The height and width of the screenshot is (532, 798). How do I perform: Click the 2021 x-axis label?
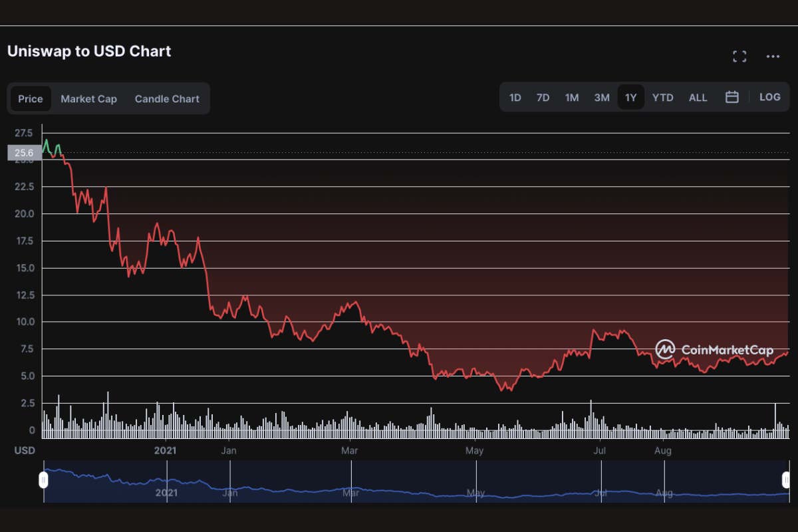(166, 450)
